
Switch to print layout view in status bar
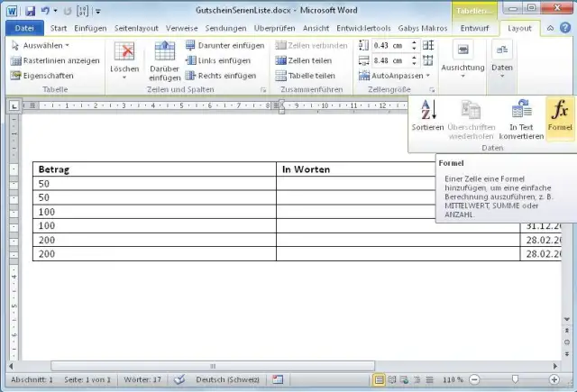(x=380, y=379)
